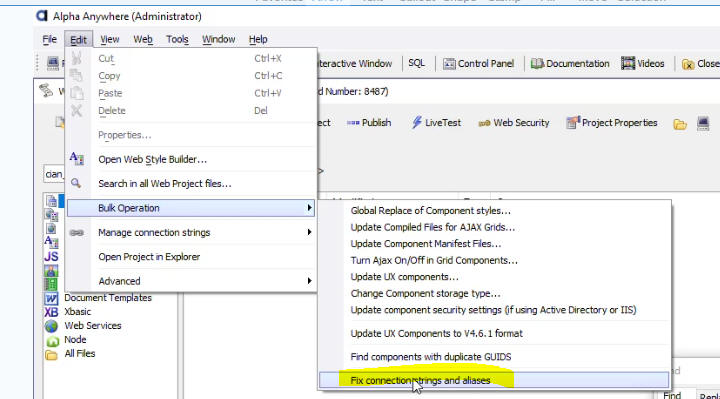
Task: Click the XB Xbasic icon
Action: 51,312
